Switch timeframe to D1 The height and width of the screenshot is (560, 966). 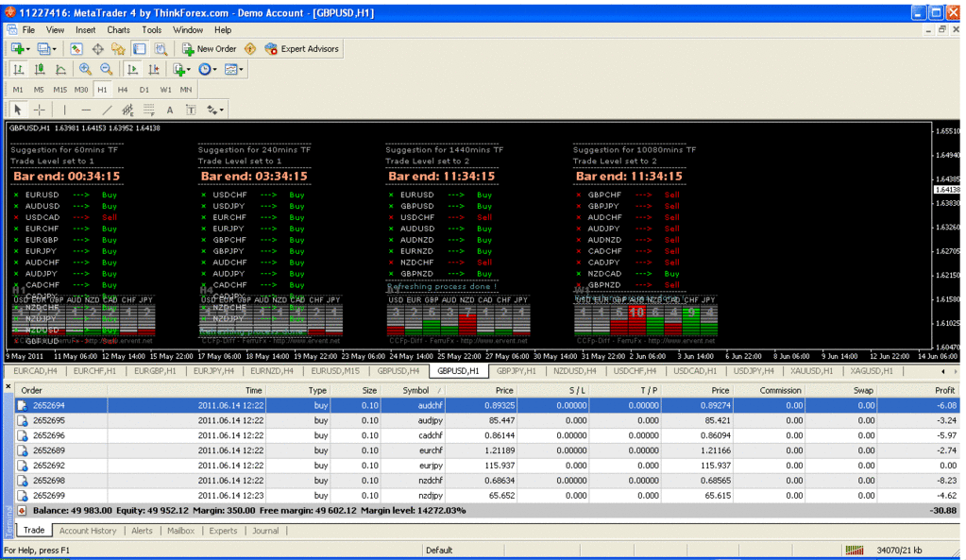coord(144,90)
